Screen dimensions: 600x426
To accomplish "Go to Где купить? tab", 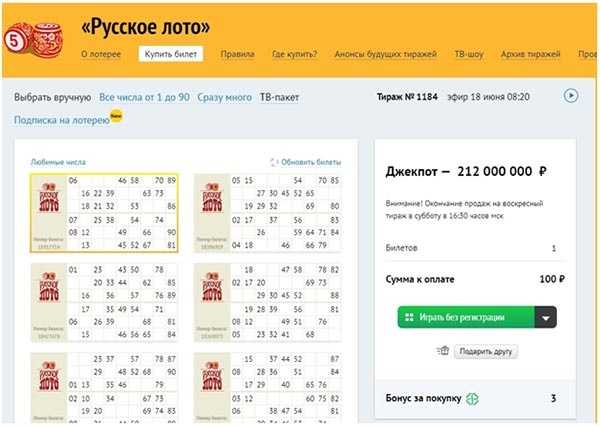I will (x=295, y=54).
